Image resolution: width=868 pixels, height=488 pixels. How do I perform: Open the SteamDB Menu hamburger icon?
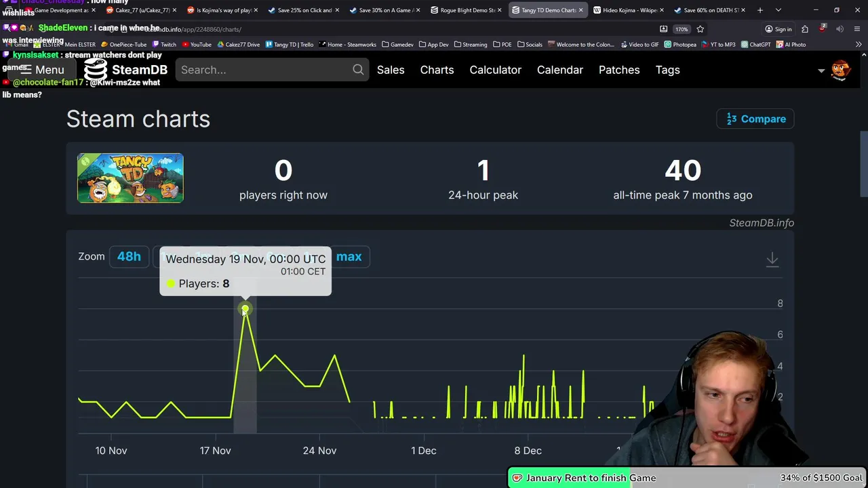[x=26, y=70]
